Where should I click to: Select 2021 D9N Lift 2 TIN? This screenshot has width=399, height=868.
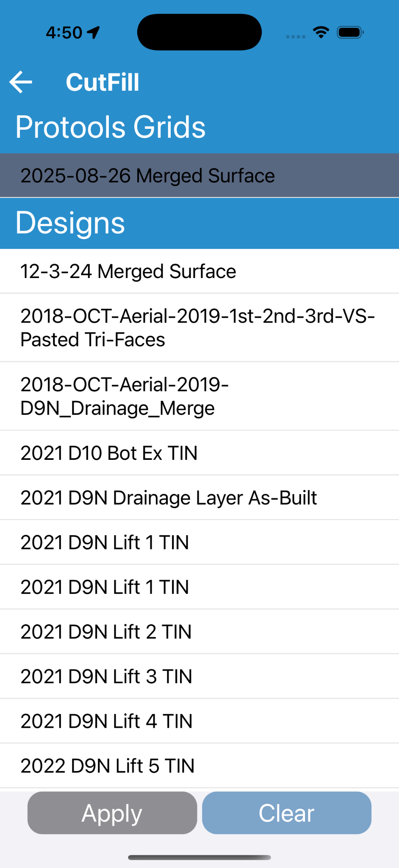199,632
